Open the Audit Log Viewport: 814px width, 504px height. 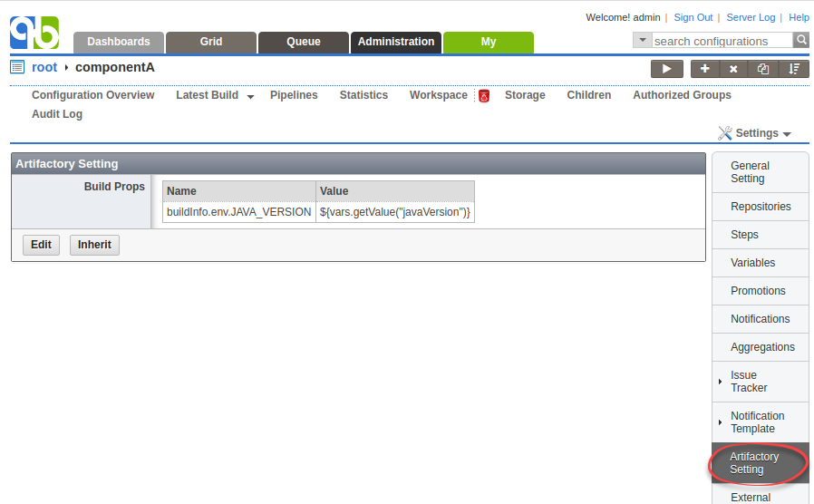(57, 114)
